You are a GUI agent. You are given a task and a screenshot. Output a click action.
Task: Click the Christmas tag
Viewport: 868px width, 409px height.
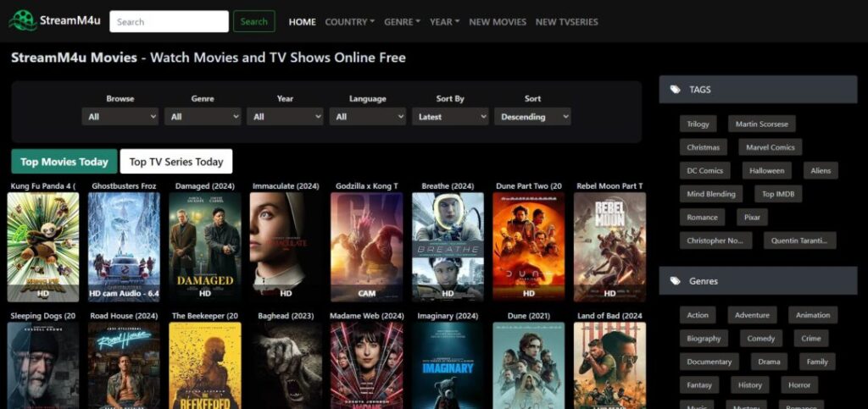pos(703,147)
